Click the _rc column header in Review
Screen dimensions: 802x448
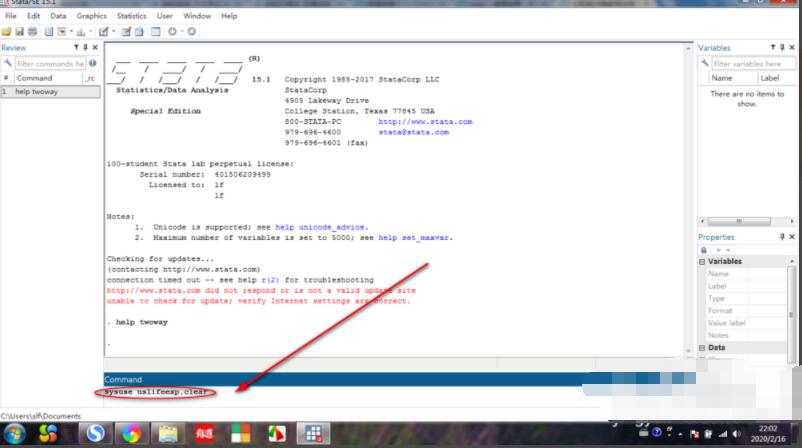click(x=91, y=78)
